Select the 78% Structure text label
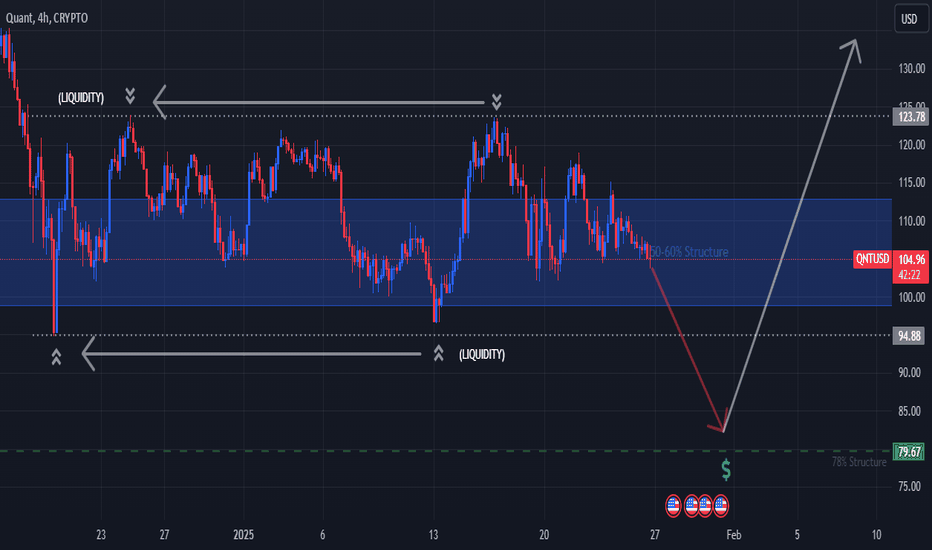The image size is (932, 550). tap(859, 462)
